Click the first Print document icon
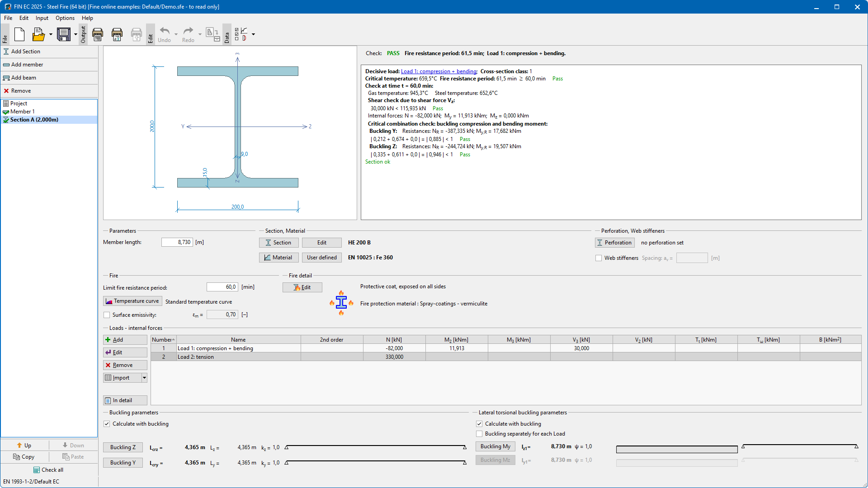Screen dimensions: 868x488 [98, 34]
